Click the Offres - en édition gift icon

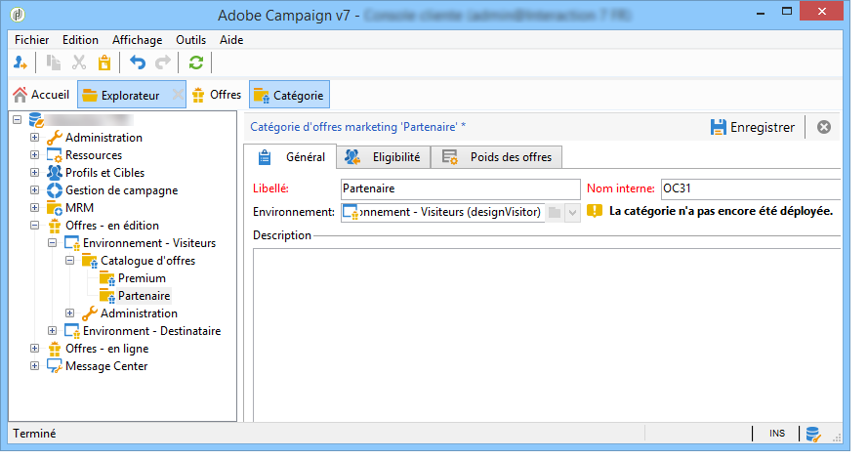[x=55, y=226]
